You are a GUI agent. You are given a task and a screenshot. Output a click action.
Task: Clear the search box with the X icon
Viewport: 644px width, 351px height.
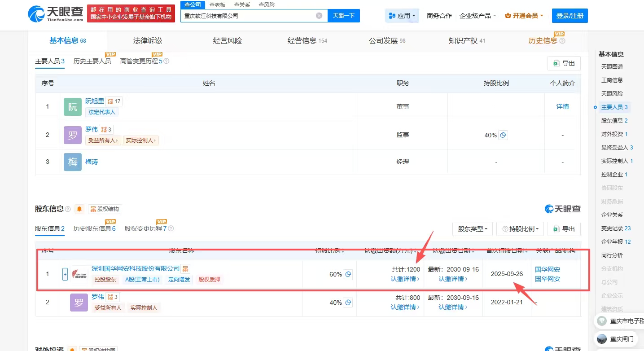[319, 16]
